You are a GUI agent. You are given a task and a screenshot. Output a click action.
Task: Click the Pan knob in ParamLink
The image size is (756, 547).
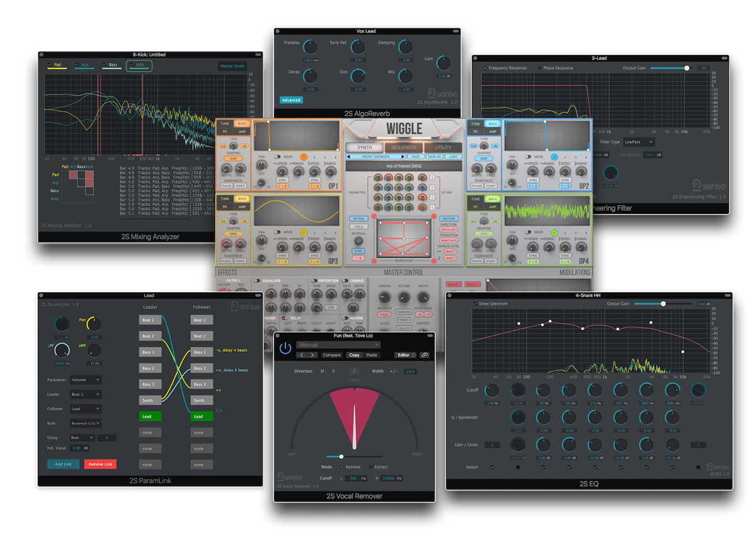point(93,324)
